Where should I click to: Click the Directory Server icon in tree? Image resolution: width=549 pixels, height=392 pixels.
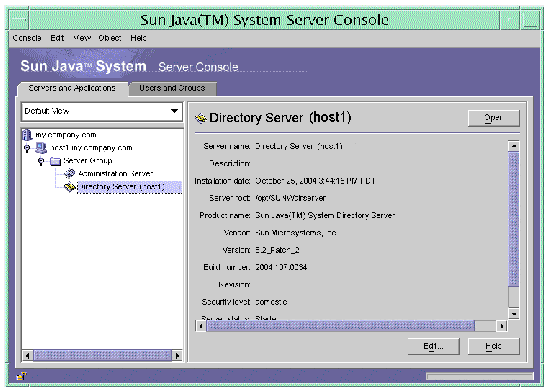click(70, 187)
